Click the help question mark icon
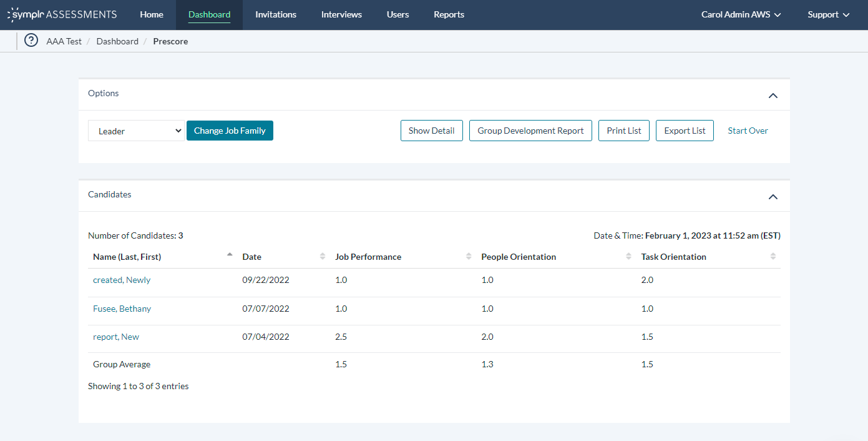Image resolution: width=868 pixels, height=441 pixels. 31,41
